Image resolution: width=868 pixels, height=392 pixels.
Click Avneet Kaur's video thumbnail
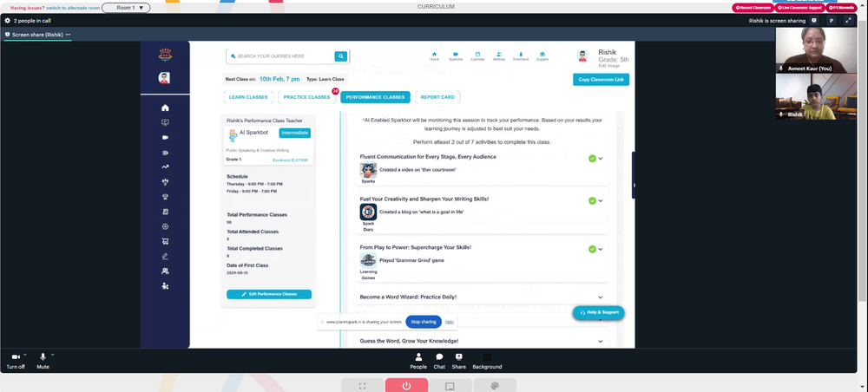(x=816, y=50)
